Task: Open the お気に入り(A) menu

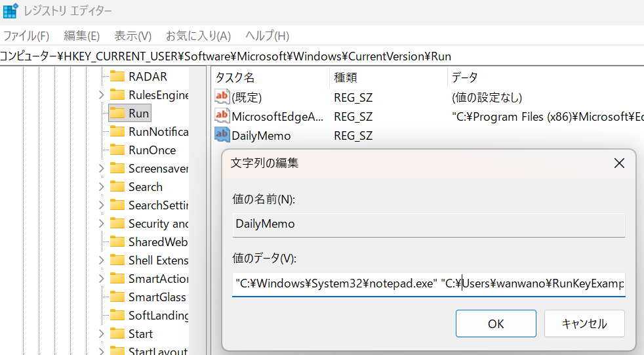Action: (x=198, y=35)
